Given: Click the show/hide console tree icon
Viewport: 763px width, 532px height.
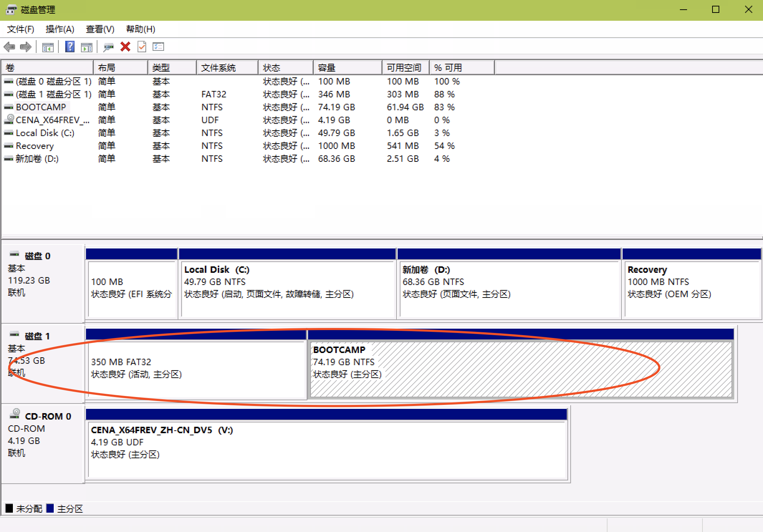Looking at the screenshot, I should [48, 47].
